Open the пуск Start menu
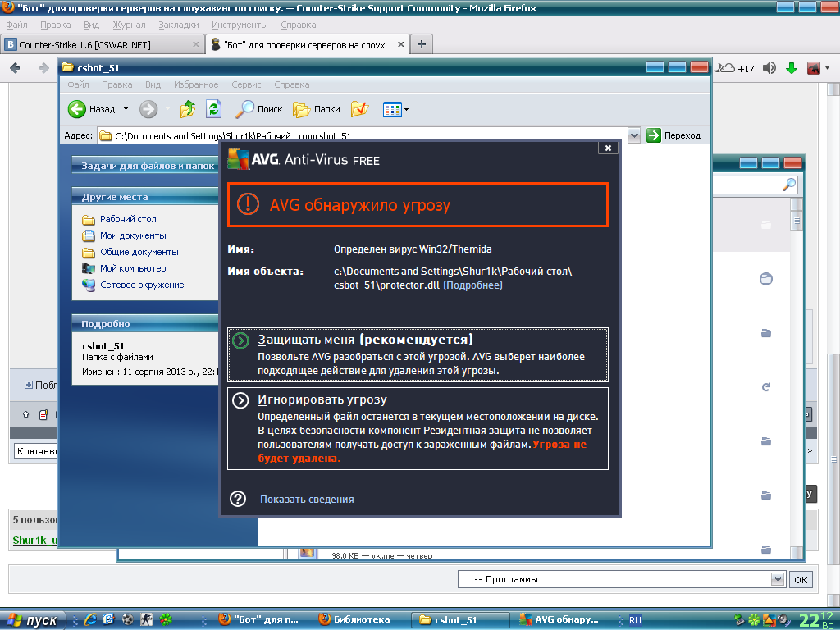Viewport: 840px width, 630px height. tap(32, 620)
